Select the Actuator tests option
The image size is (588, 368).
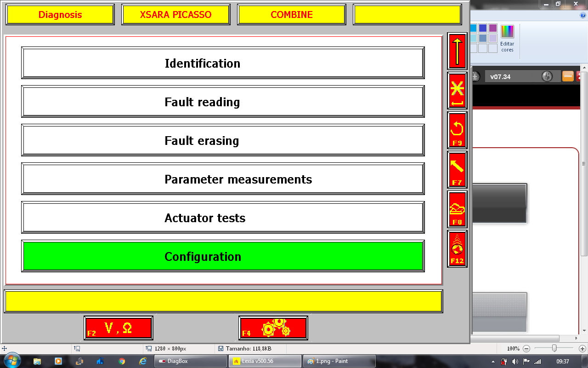pos(223,218)
